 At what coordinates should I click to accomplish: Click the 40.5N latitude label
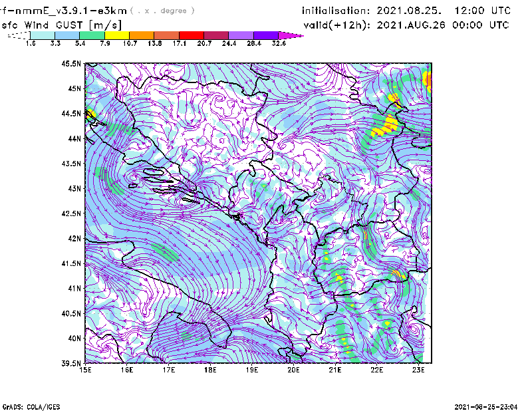(71, 313)
